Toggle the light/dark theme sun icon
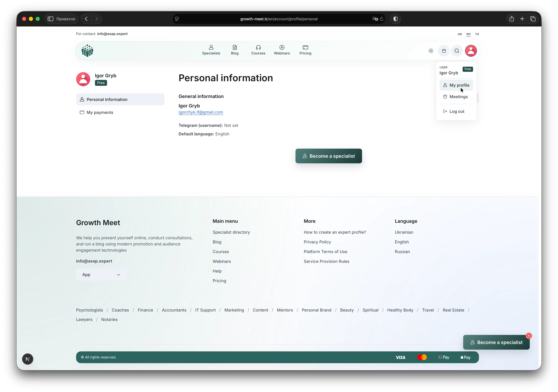 [431, 51]
